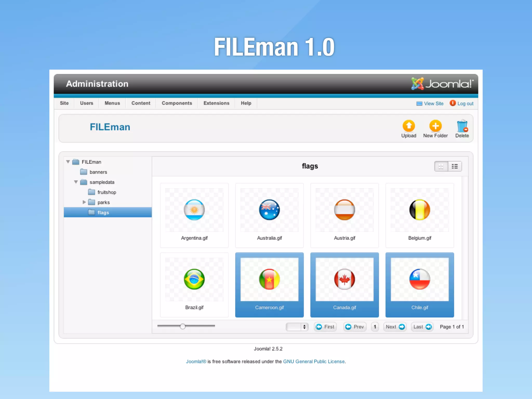532x399 pixels.
Task: Click the New Folder plus icon
Action: (x=435, y=126)
